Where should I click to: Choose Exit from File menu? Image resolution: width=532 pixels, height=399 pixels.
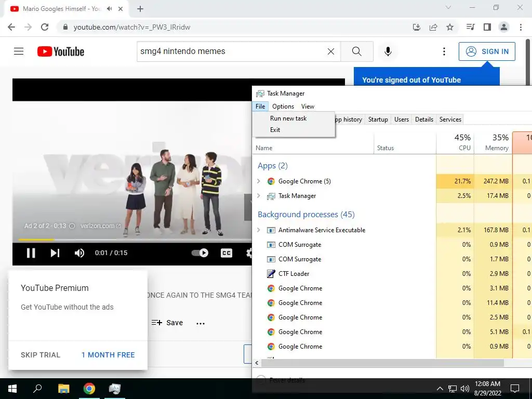tap(294, 129)
